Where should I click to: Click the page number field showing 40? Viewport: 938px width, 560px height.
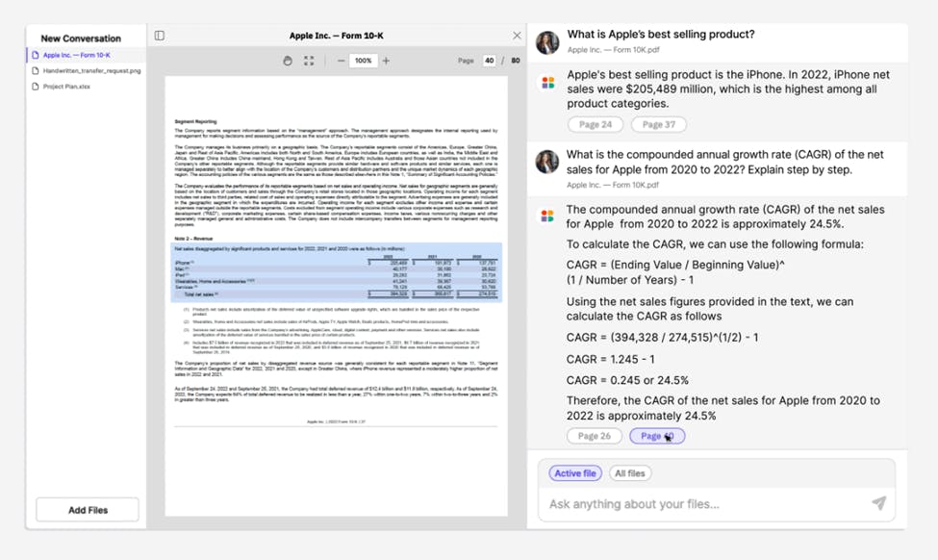click(x=490, y=61)
